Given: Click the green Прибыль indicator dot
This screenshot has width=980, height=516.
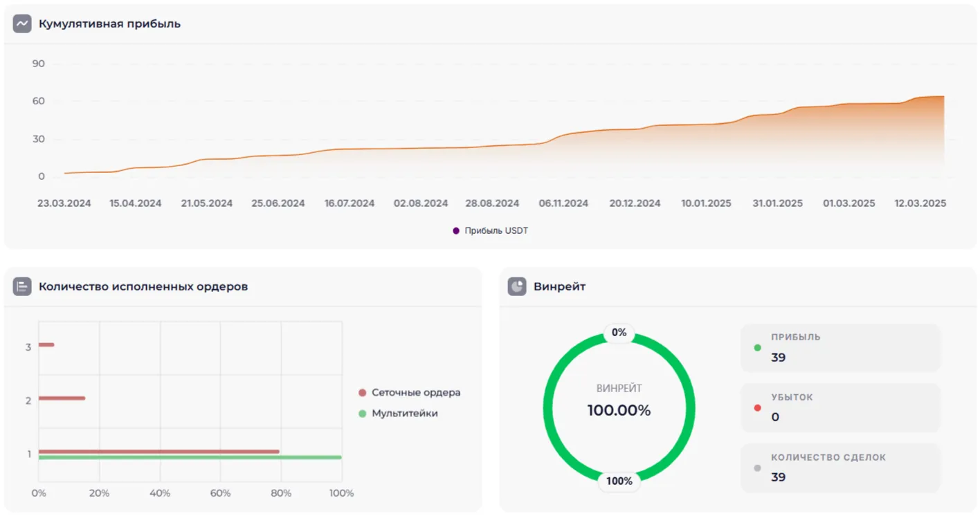Looking at the screenshot, I should click(757, 348).
